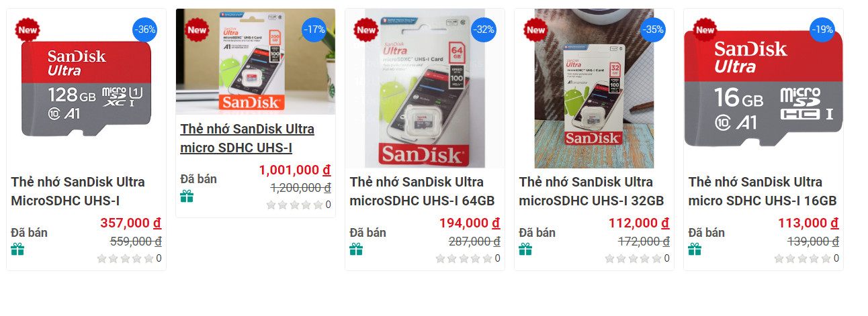The width and height of the screenshot is (868, 316).
Task: Click the -36% discount badge
Action: [x=145, y=30]
